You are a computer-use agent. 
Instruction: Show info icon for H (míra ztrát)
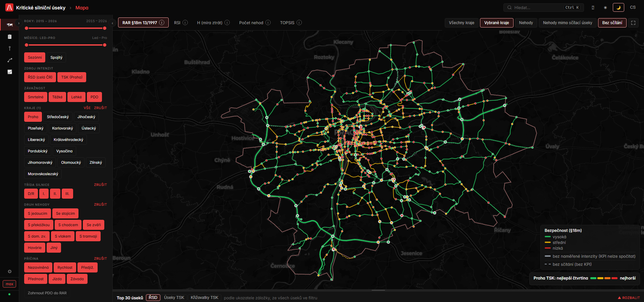click(x=227, y=22)
